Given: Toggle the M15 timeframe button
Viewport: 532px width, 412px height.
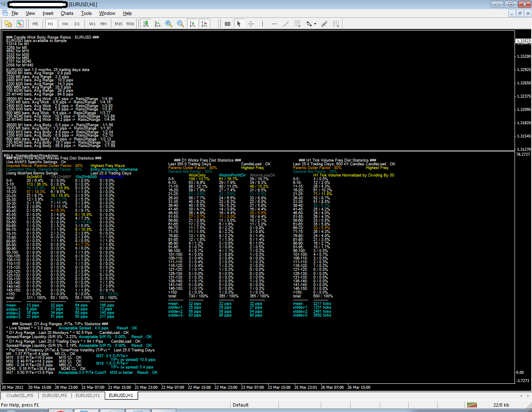Looking at the screenshot, I should click(118, 24).
